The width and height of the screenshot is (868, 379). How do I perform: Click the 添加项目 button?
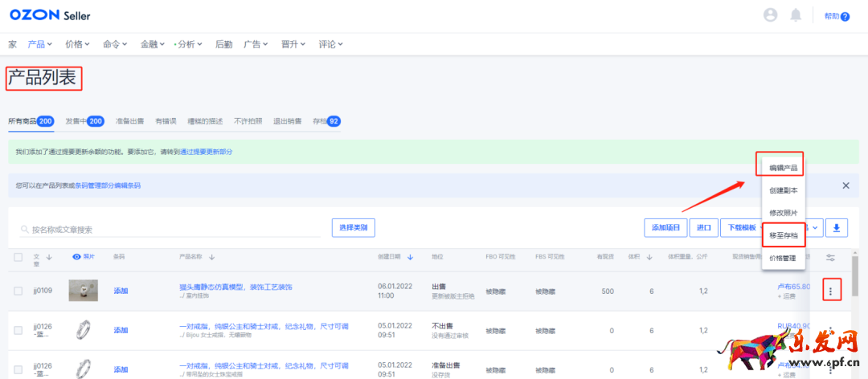click(665, 228)
